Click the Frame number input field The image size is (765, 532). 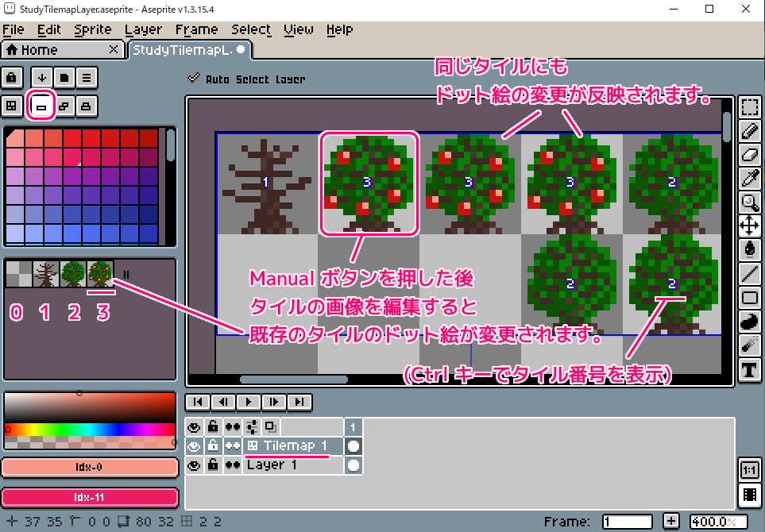coord(628,522)
